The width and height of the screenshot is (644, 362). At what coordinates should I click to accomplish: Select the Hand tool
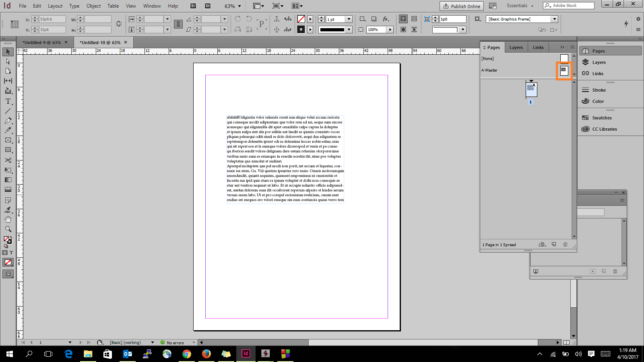(8, 219)
